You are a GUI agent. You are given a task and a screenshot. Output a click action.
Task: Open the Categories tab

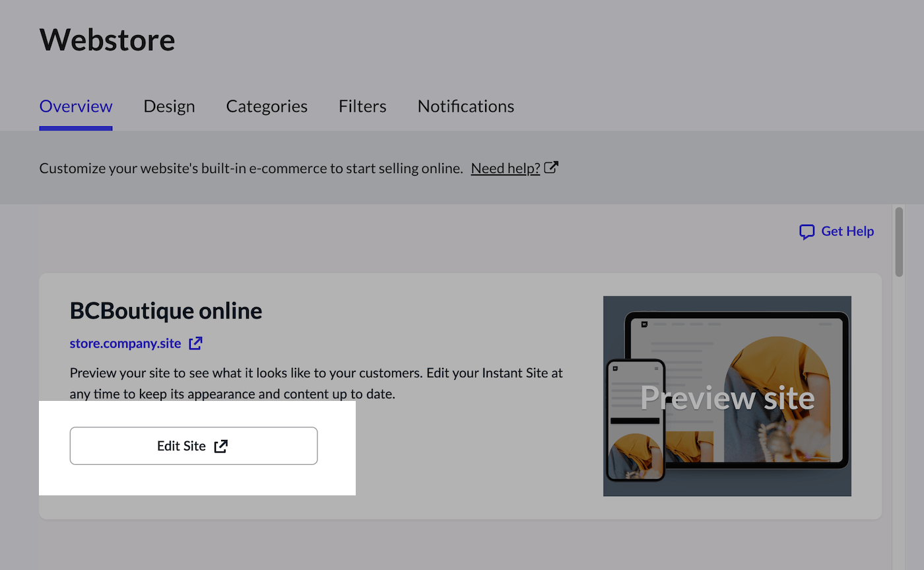click(x=267, y=106)
